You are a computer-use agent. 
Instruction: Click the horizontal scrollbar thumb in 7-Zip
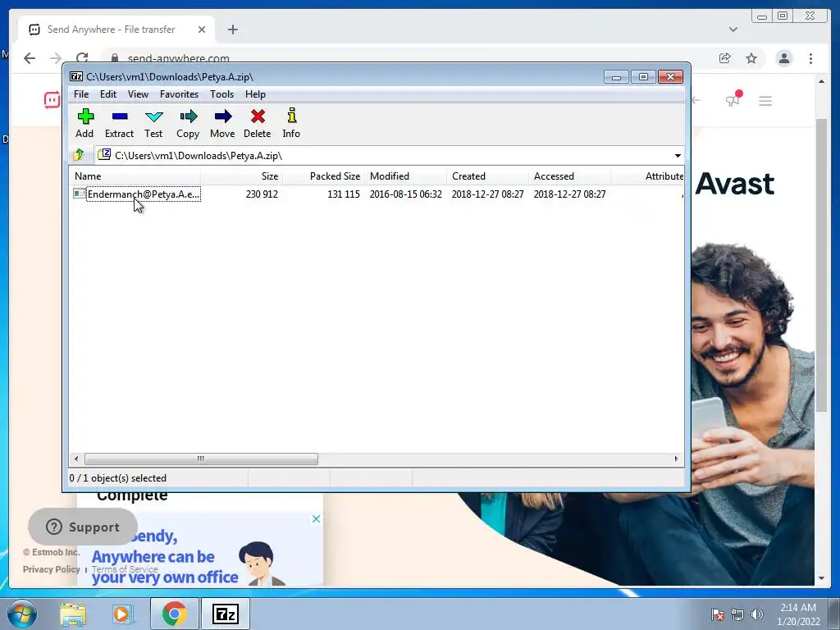tap(201, 459)
